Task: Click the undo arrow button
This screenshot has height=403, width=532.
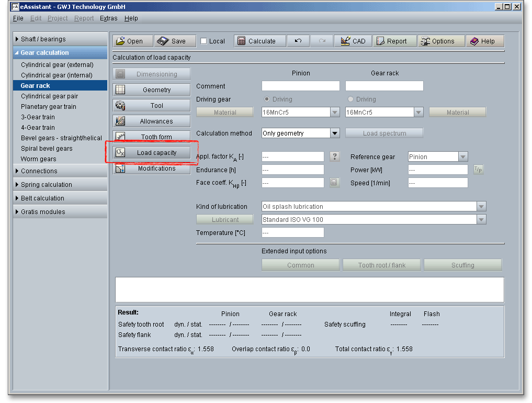Action: point(298,41)
